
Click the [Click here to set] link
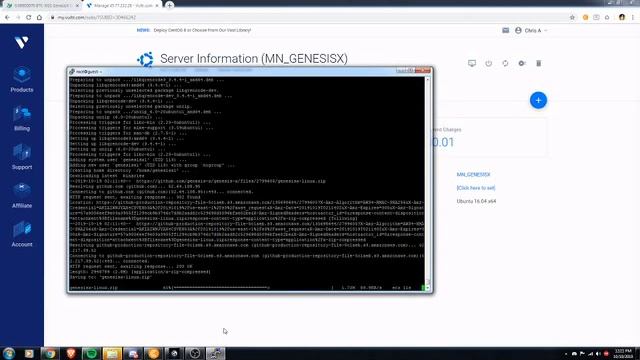click(476, 188)
